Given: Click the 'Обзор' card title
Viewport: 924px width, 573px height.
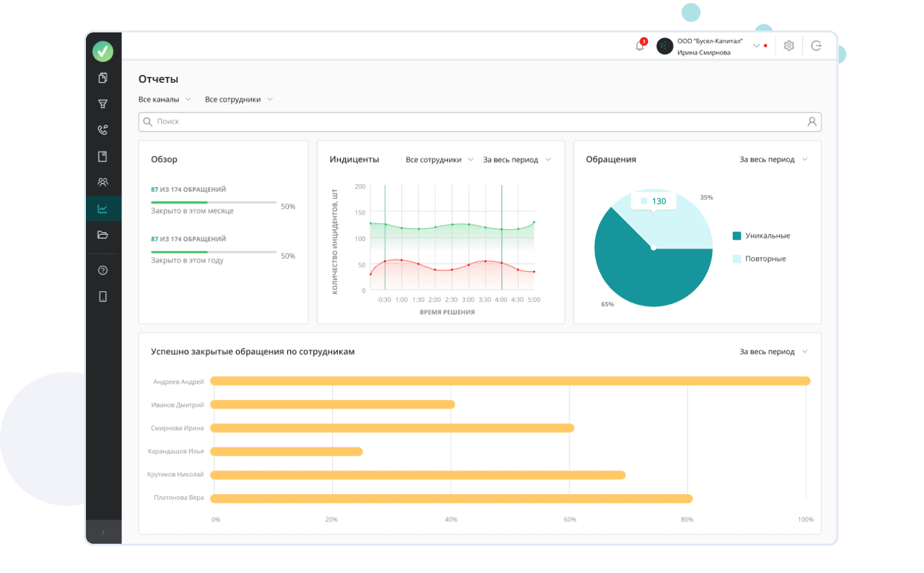Looking at the screenshot, I should pos(164,160).
